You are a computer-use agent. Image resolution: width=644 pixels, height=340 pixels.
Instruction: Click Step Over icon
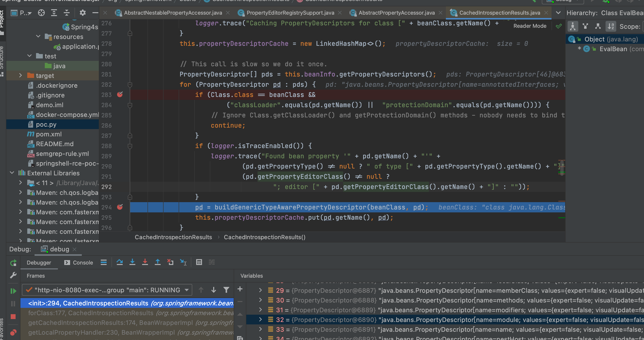120,262
